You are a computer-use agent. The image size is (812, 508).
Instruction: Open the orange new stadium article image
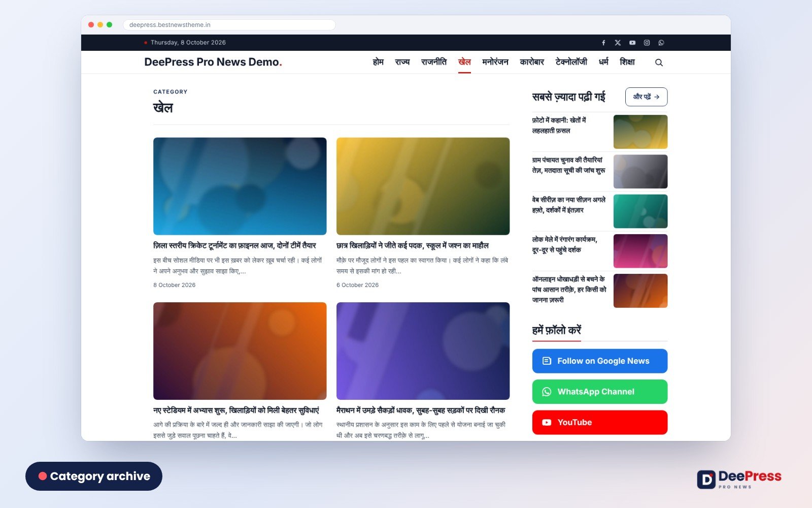(240, 351)
